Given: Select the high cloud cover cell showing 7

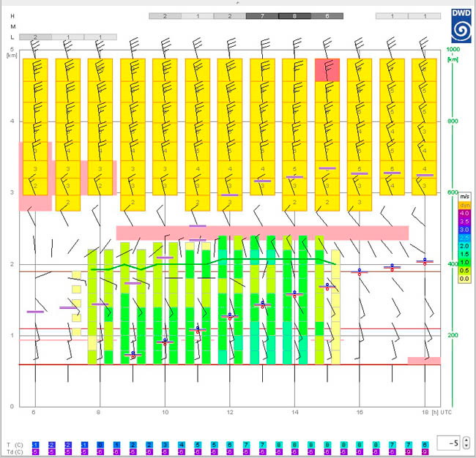Looking at the screenshot, I should coord(262,16).
